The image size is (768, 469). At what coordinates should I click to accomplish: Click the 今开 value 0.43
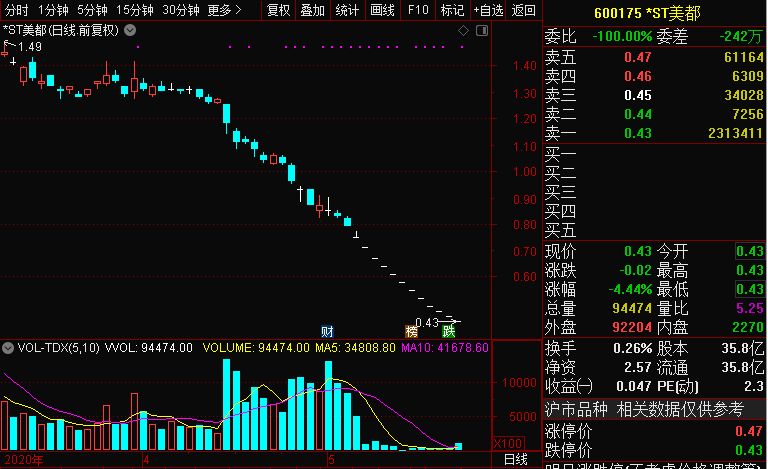750,252
